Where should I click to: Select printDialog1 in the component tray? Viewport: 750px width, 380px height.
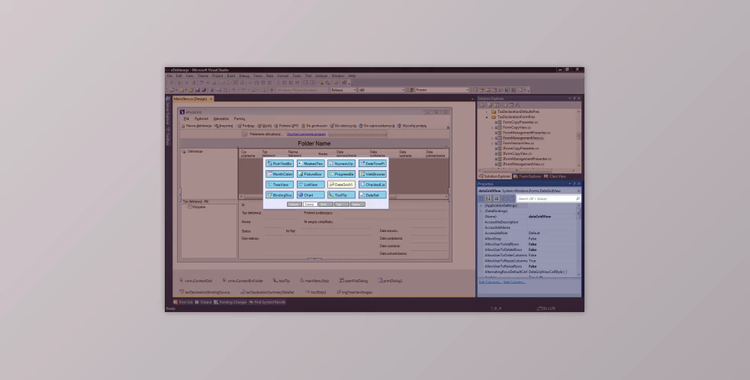[390, 281]
